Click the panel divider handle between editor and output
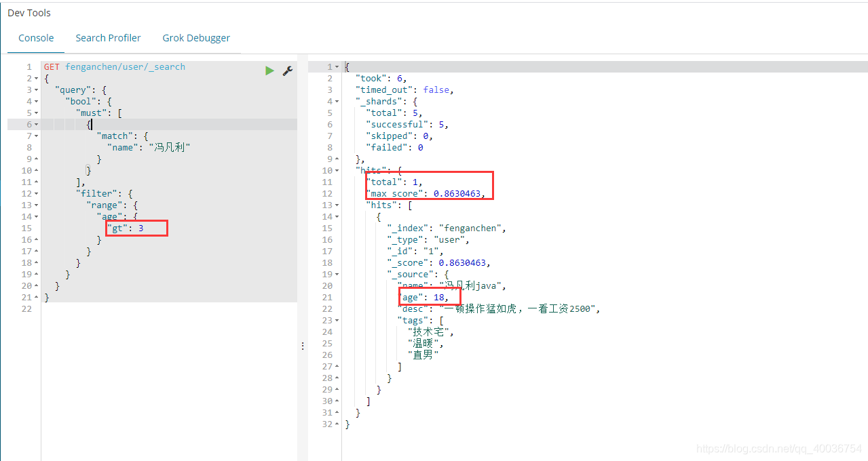Screen dimensions: 868x461 (303, 346)
